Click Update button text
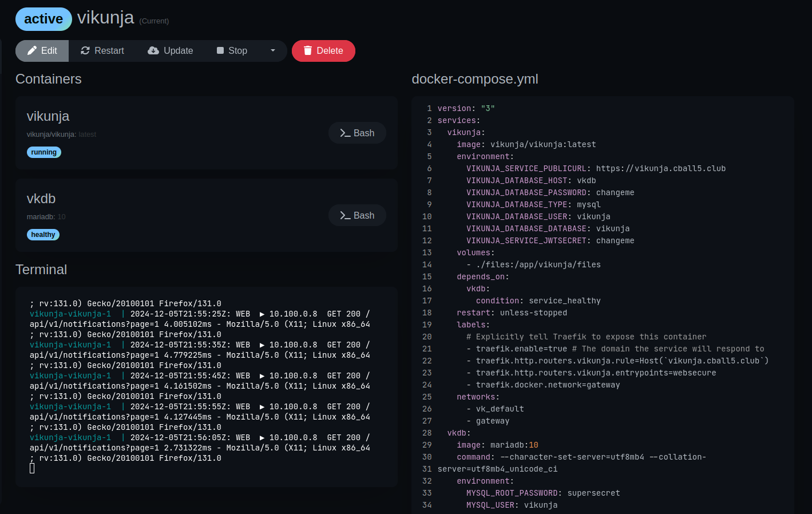812x514 pixels. (x=179, y=50)
